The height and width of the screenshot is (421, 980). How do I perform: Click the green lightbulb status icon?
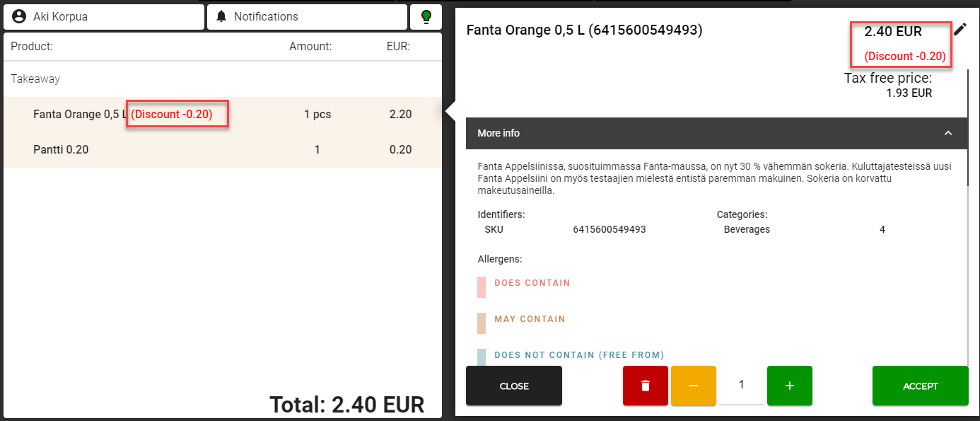coord(426,17)
